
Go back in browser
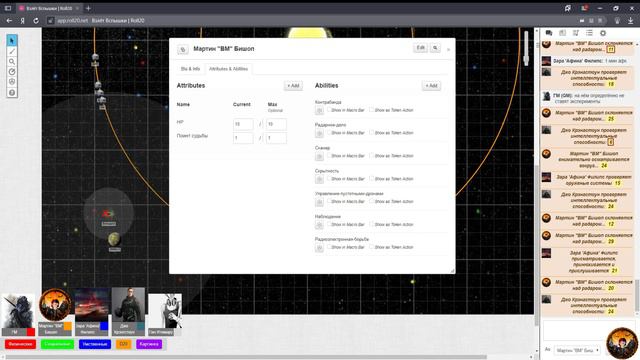point(9,20)
